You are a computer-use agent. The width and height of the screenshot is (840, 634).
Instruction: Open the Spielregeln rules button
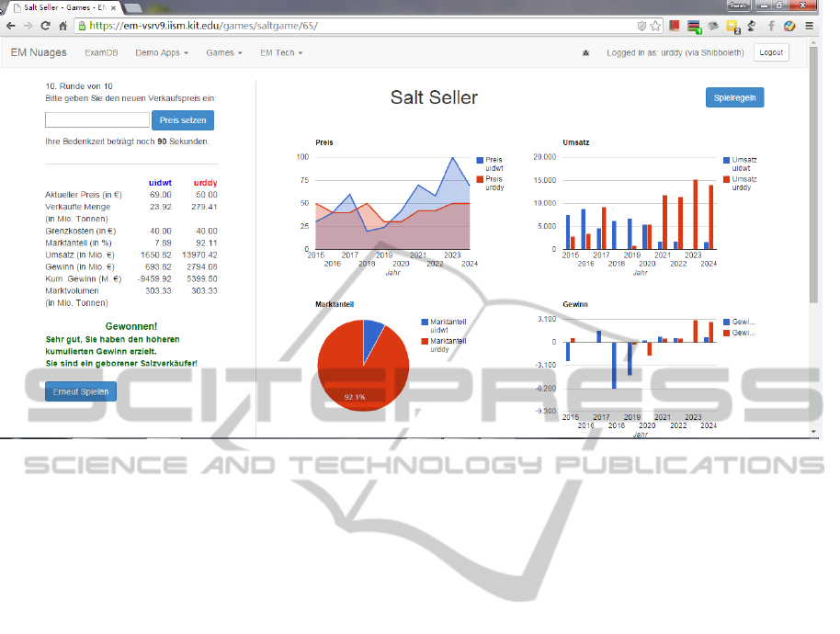pos(734,97)
